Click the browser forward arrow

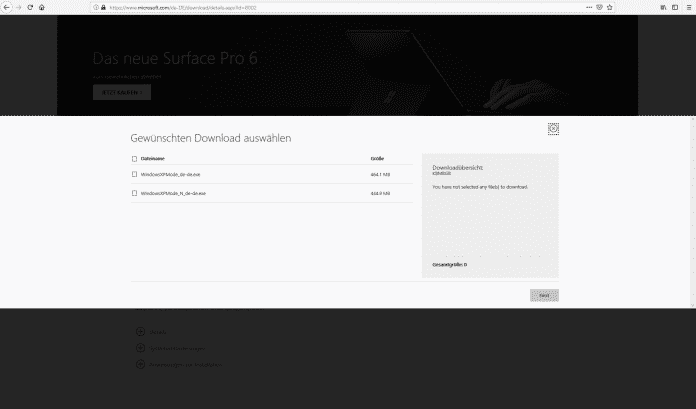[18, 7]
